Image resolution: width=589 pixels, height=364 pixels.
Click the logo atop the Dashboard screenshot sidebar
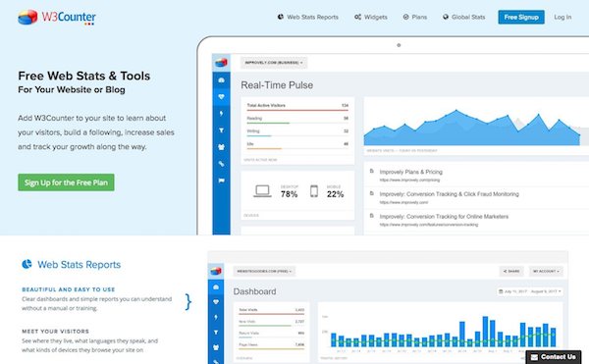pyautogui.click(x=216, y=271)
